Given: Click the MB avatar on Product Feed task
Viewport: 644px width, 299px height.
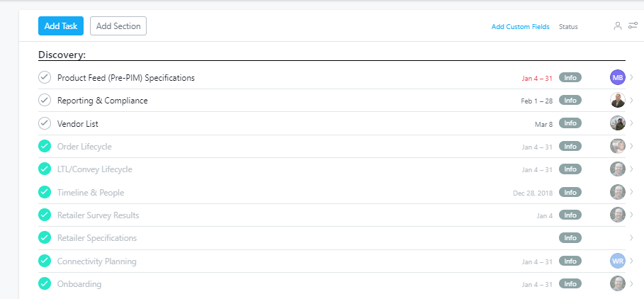Looking at the screenshot, I should (618, 77).
